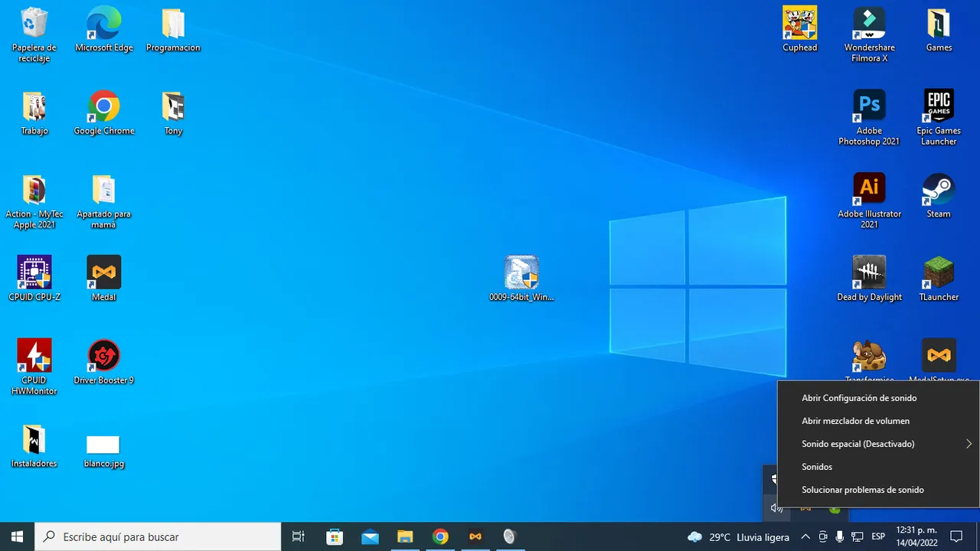Click the microphone tray icon

[840, 536]
